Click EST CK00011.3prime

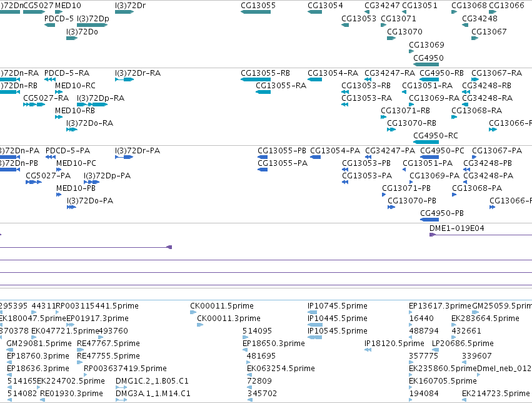[229, 319]
